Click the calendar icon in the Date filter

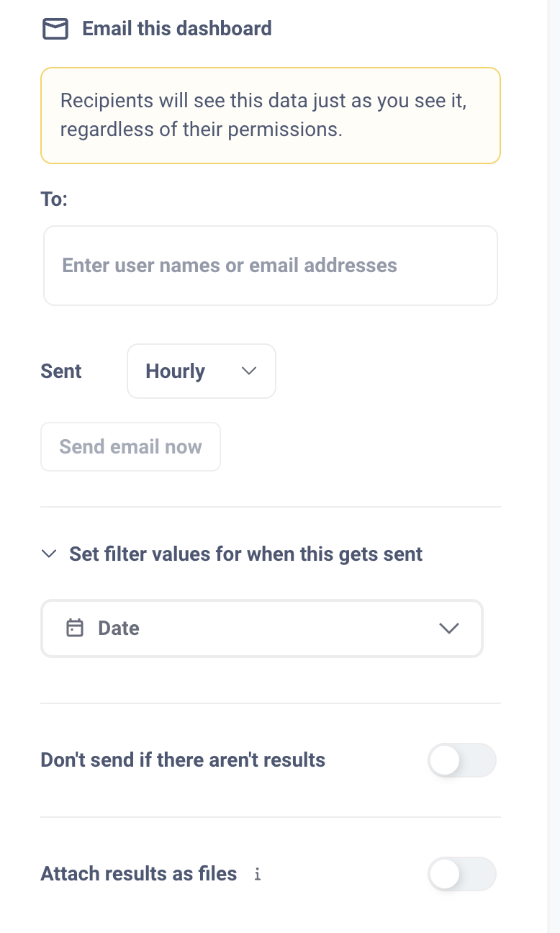[x=75, y=628]
